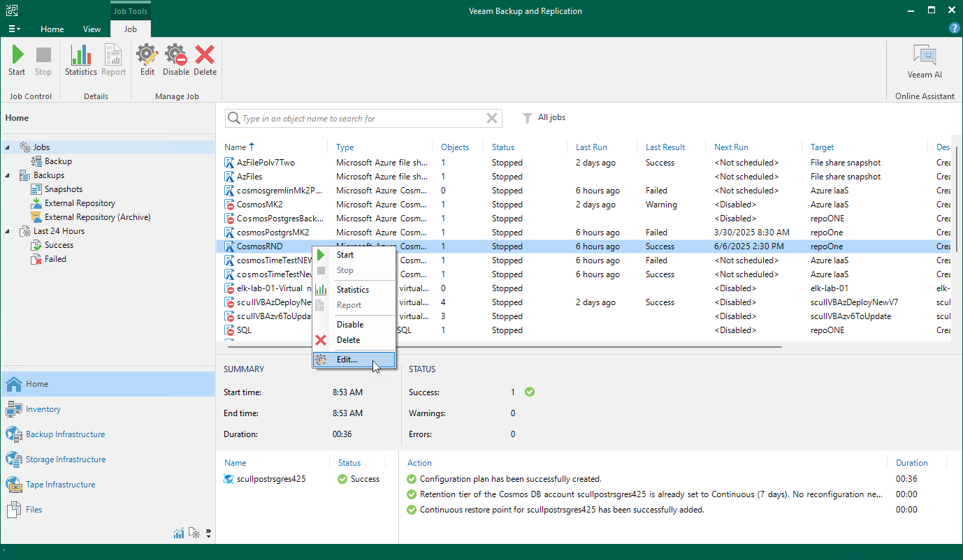Screen dimensions: 963x560
Task: Select the CosmosMK2 job row
Action: pos(587,205)
